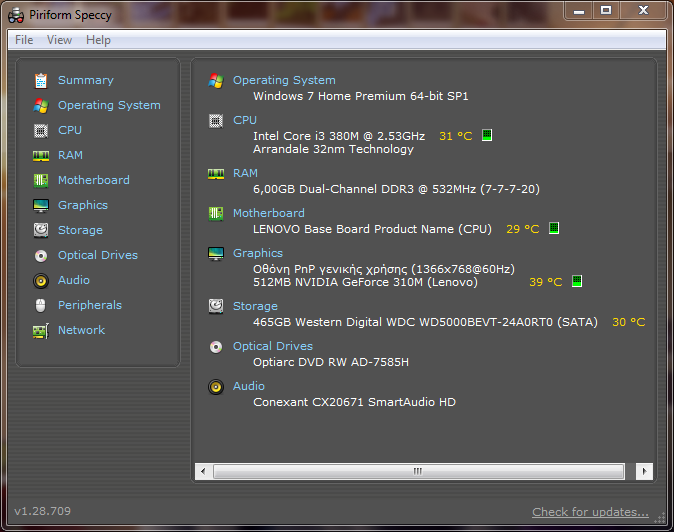Click the Graphics heading in summary
The height and width of the screenshot is (532, 674).
[x=258, y=254]
